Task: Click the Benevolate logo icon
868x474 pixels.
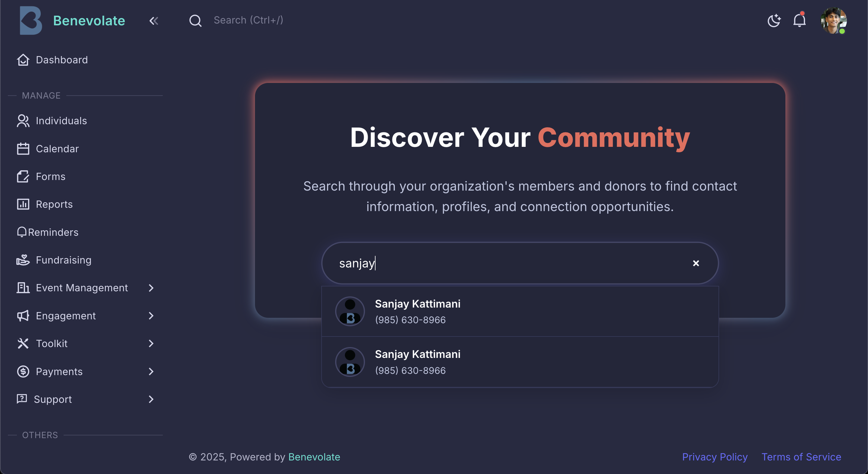Action: (31, 21)
